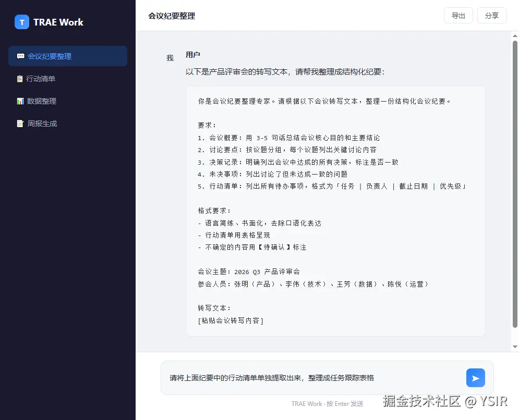Click the notepad icon beside 周报生成
The height and width of the screenshot is (420, 519).
20,123
